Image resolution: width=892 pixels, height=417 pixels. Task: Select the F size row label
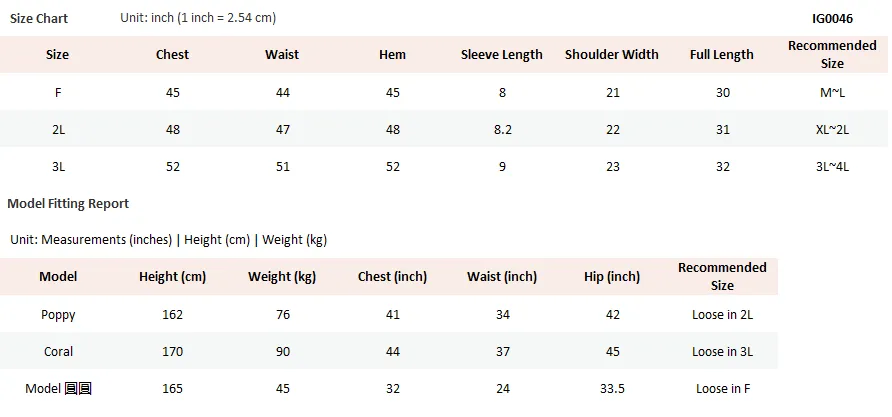[58, 92]
